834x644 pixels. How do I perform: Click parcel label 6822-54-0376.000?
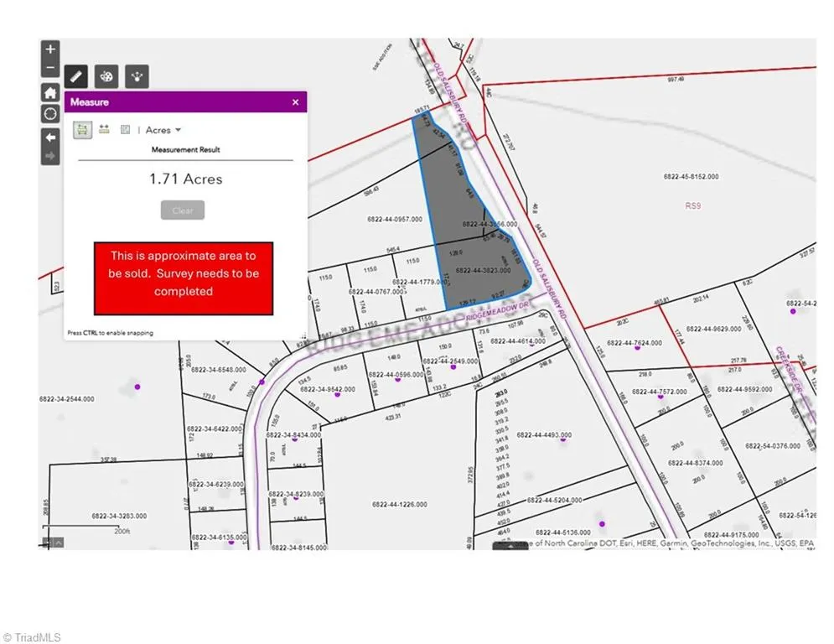pyautogui.click(x=773, y=446)
